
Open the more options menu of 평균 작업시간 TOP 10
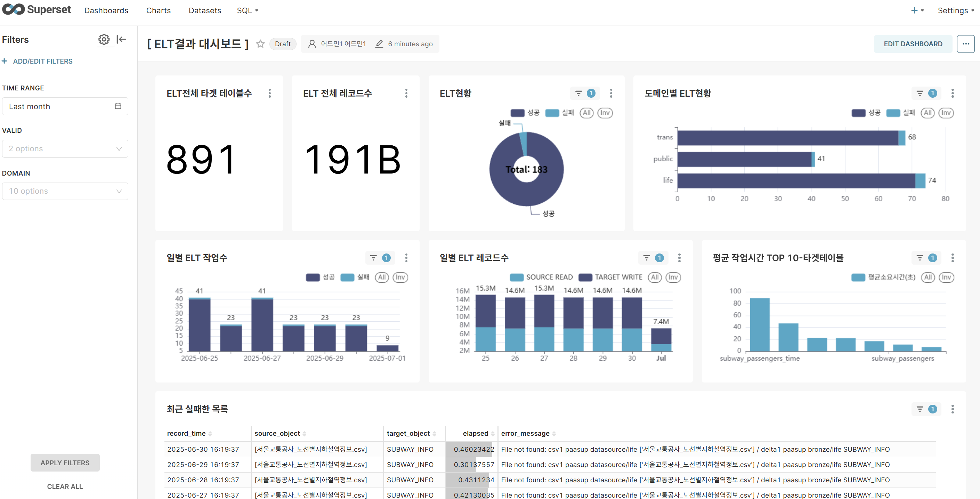[953, 258]
